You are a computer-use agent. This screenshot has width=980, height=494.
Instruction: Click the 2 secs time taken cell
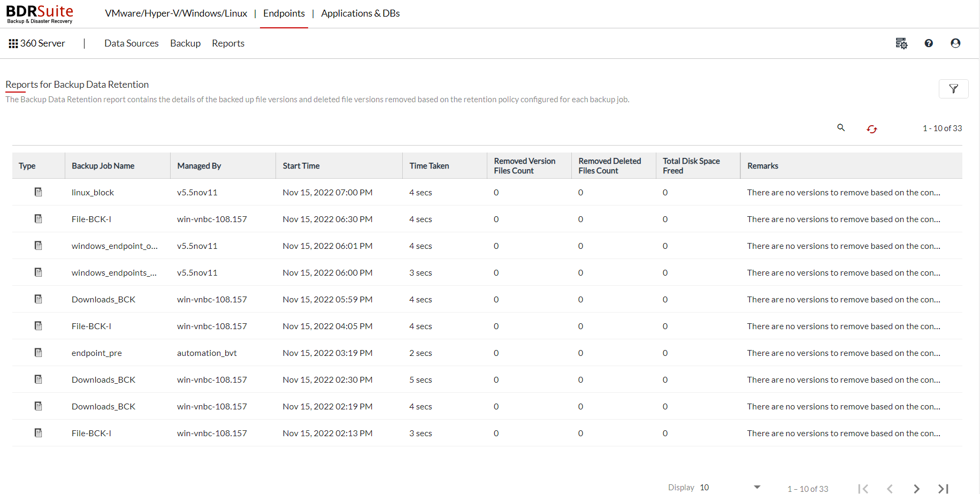420,353
